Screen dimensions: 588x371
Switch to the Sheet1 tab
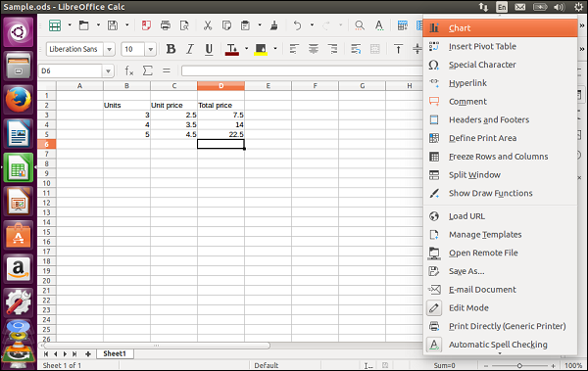[x=115, y=353]
